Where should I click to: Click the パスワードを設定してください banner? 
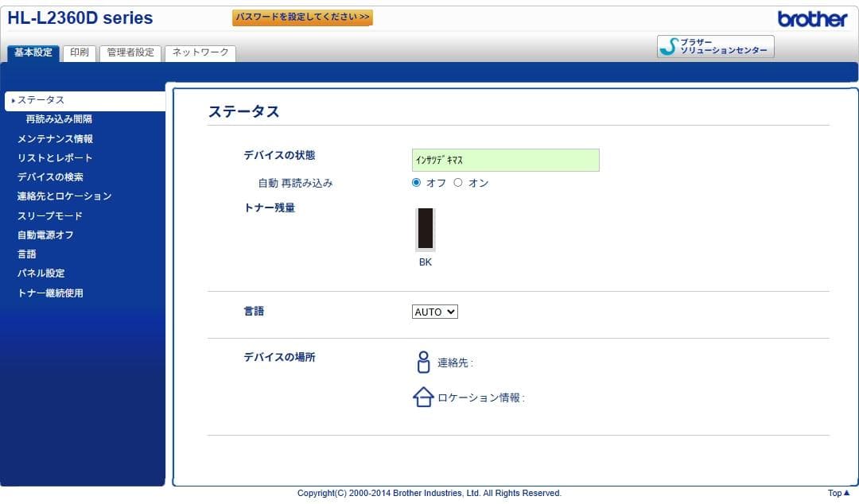tap(302, 17)
